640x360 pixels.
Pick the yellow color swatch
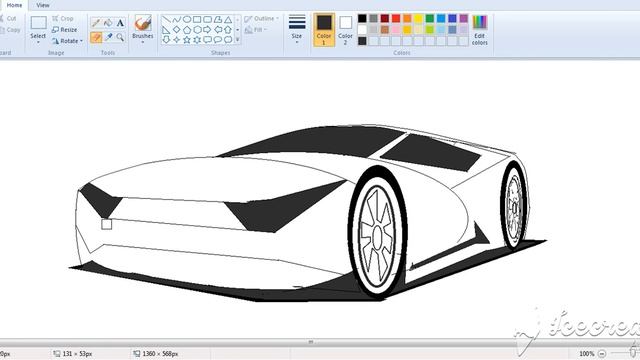[418, 18]
